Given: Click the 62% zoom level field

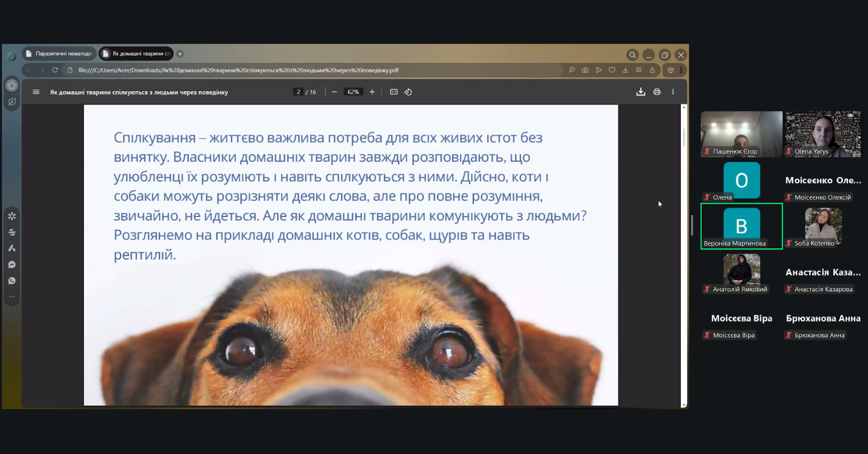Looking at the screenshot, I should click(353, 92).
